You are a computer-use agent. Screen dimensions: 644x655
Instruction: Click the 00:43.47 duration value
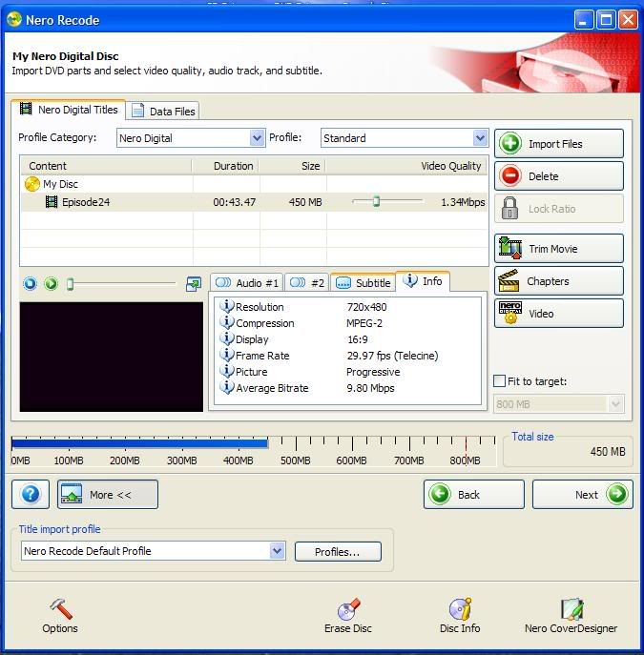pos(234,202)
